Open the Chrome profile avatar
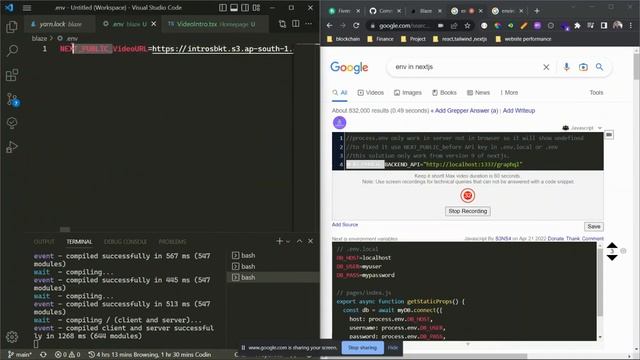 pyautogui.click(x=618, y=26)
